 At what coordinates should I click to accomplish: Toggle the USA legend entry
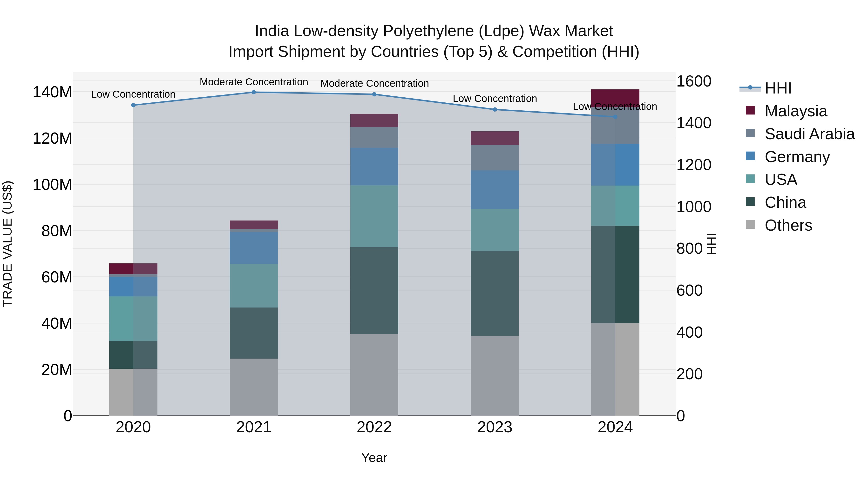click(x=771, y=180)
